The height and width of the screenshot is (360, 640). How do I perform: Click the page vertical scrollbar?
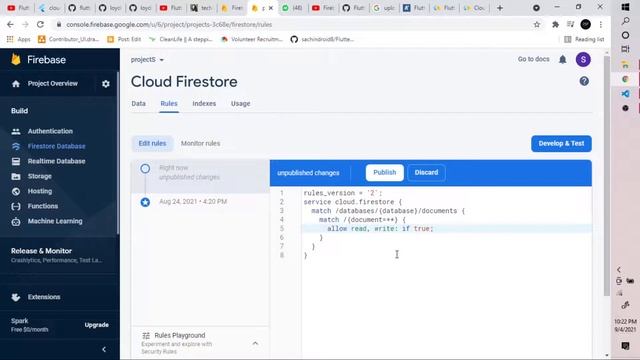[x=606, y=176]
